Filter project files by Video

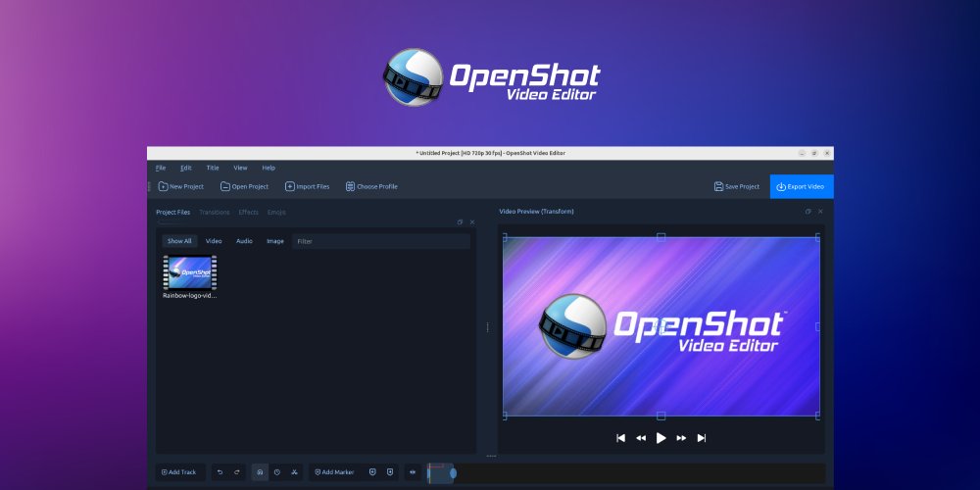[x=214, y=241]
